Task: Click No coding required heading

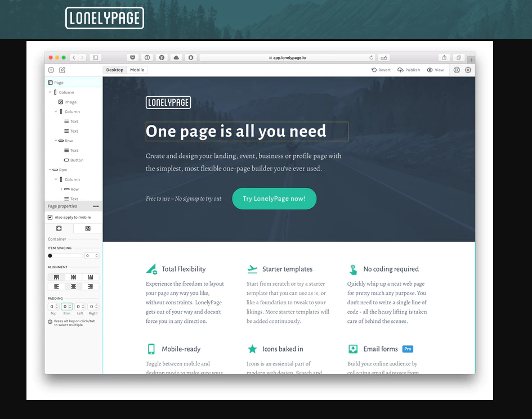Action: click(x=391, y=269)
